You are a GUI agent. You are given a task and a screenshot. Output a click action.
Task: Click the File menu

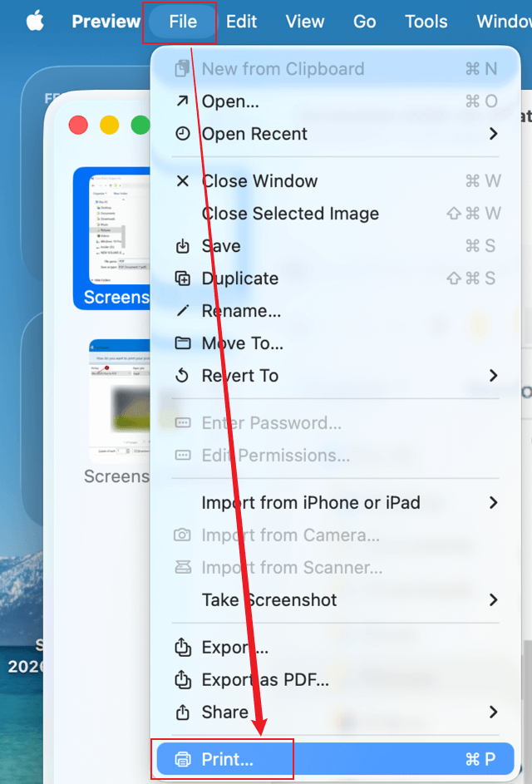(x=183, y=22)
